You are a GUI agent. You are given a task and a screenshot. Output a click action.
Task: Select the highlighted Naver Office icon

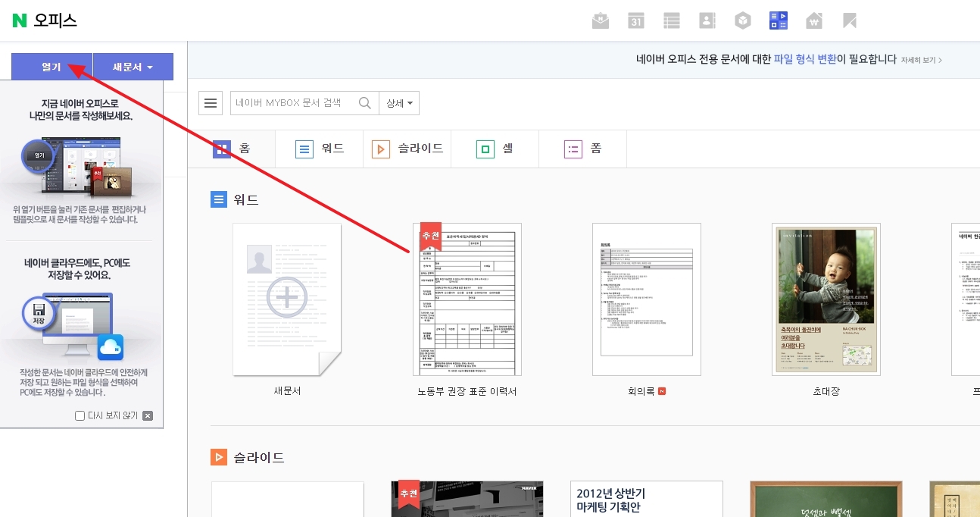click(779, 20)
